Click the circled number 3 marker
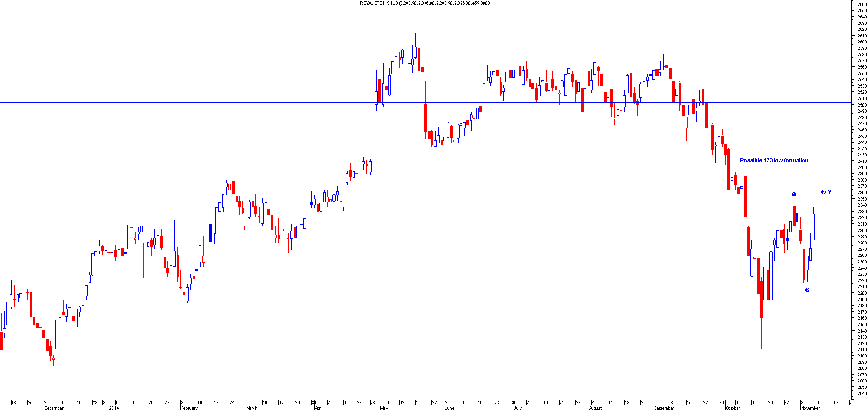The height and width of the screenshot is (410, 868). [x=823, y=192]
